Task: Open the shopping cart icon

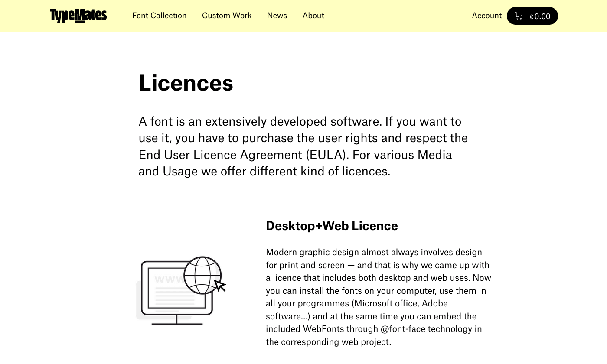Action: pyautogui.click(x=519, y=16)
